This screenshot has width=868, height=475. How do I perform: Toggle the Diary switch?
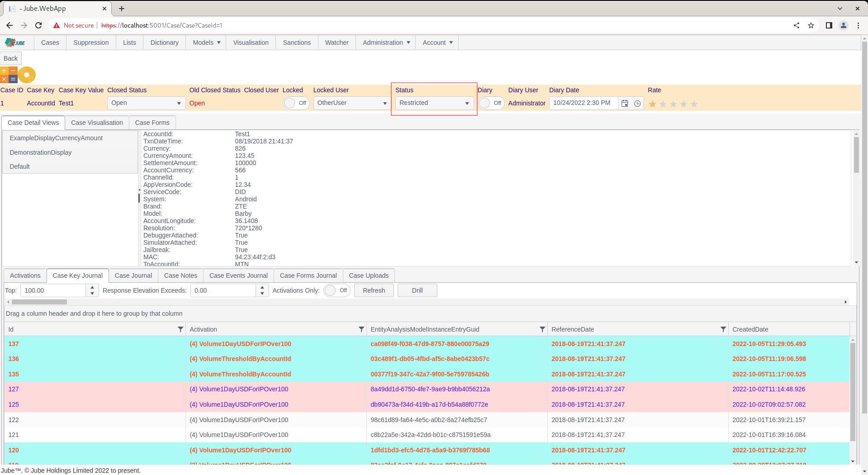point(491,103)
